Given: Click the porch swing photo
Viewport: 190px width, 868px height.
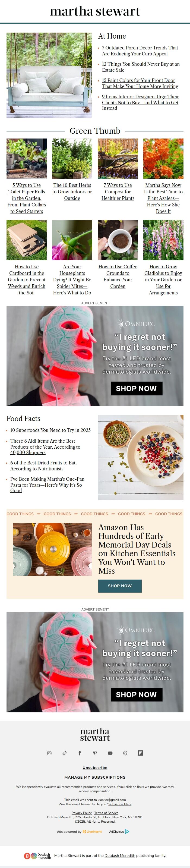Looking at the screenshot, I should coord(49,75).
